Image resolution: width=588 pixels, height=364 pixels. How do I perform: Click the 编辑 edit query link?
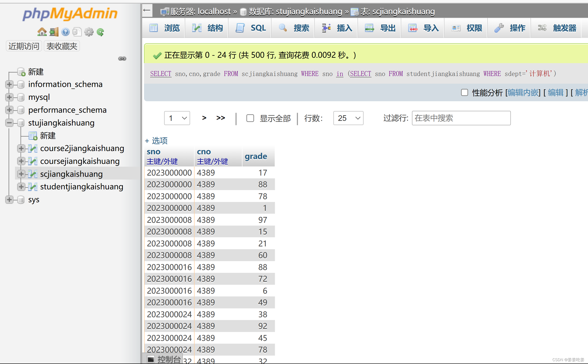click(556, 92)
